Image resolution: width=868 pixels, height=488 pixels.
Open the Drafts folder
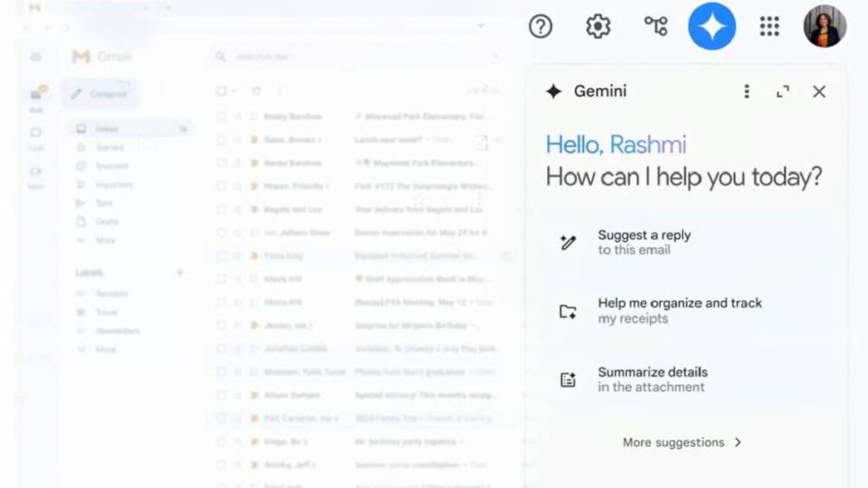coord(107,222)
